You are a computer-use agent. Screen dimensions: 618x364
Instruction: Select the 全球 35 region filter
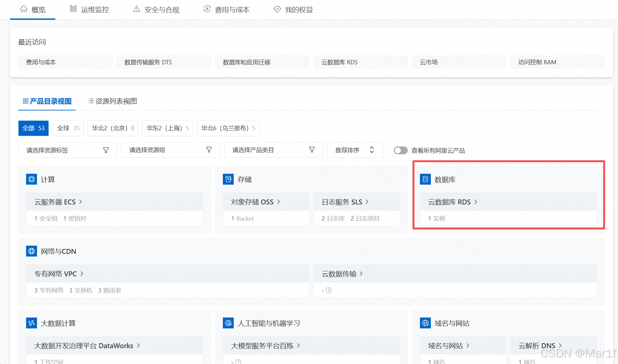(x=68, y=128)
